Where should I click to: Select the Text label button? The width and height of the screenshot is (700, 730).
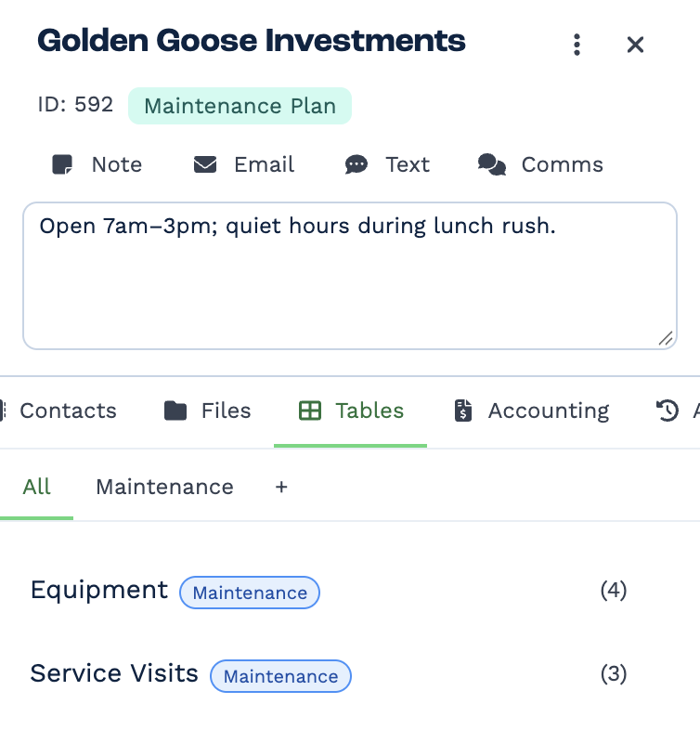coord(408,164)
